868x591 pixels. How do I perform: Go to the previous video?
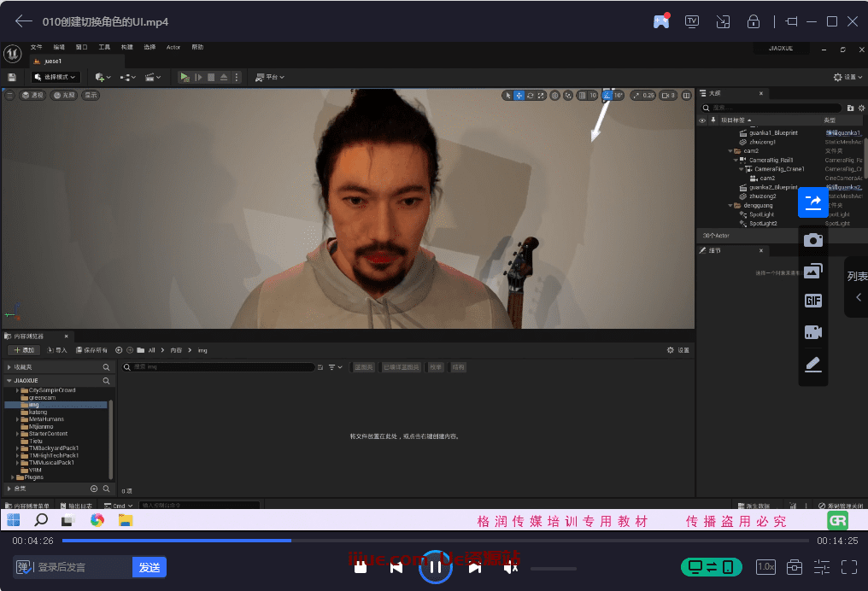[396, 567]
